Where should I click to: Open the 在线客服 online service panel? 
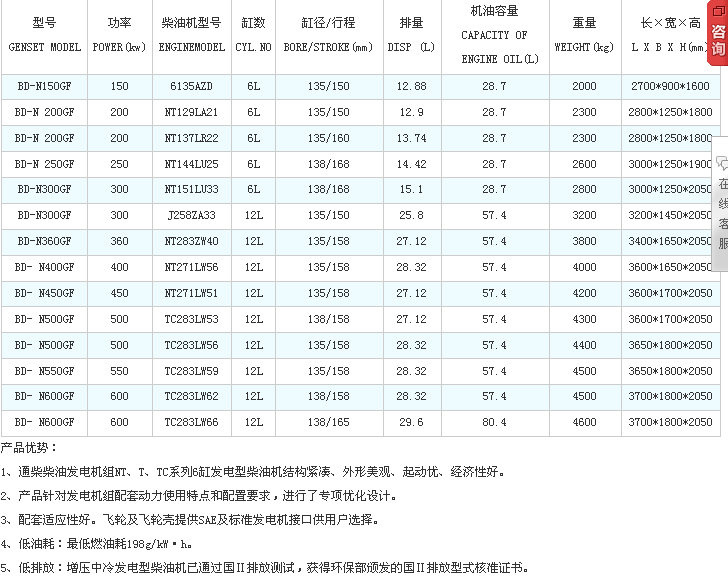[722, 213]
